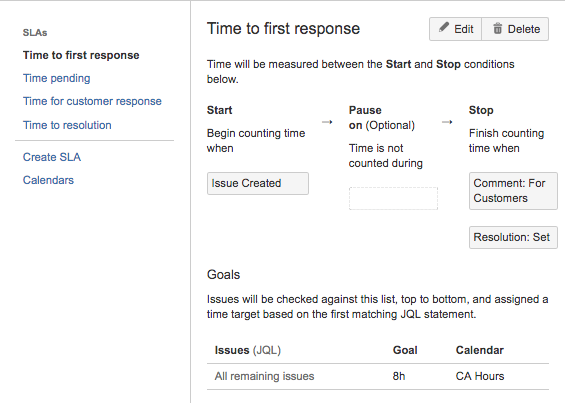
Task: Delete this SLA via Delete label
Action: coord(524,29)
